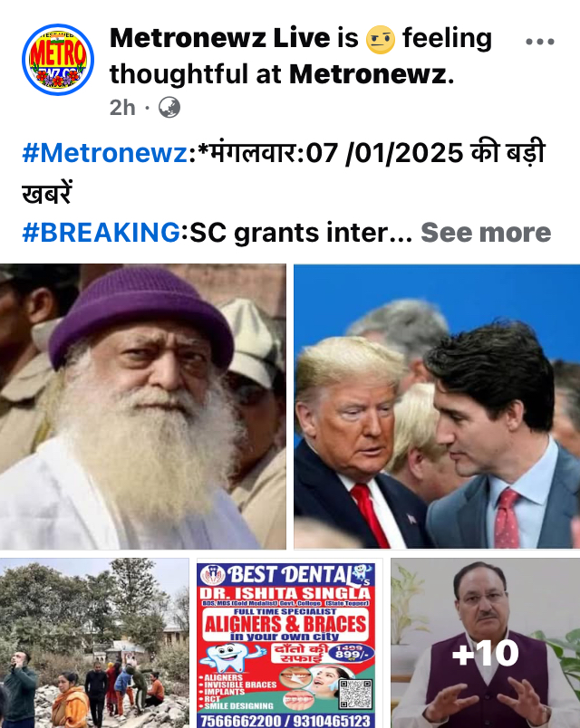
Task: Click the Best Dental logo badge
Action: point(213,575)
